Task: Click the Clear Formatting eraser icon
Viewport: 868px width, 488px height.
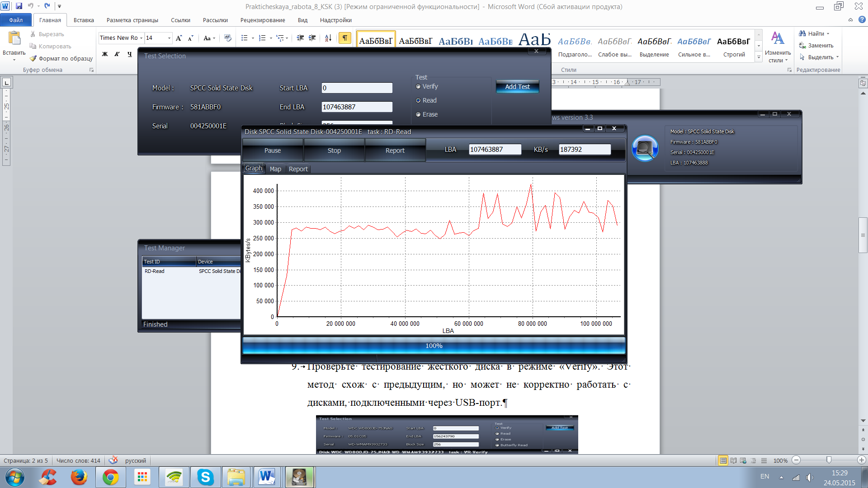Action: click(x=228, y=38)
